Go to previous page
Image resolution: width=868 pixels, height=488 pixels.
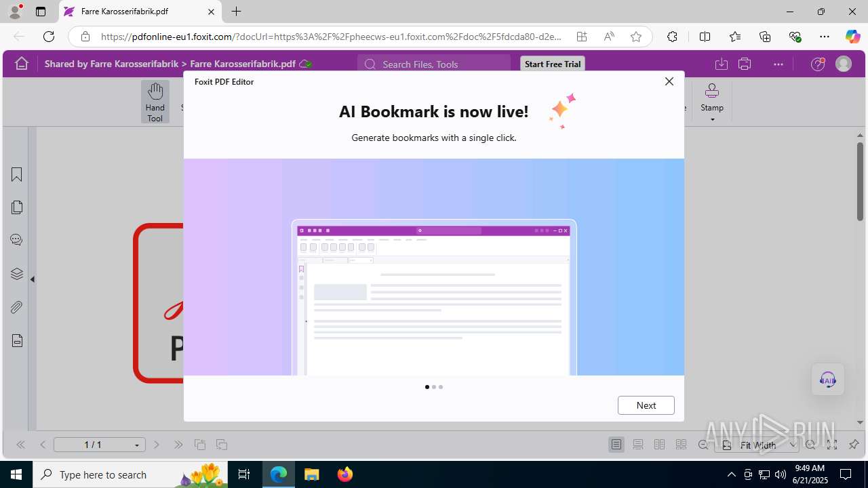click(x=43, y=445)
